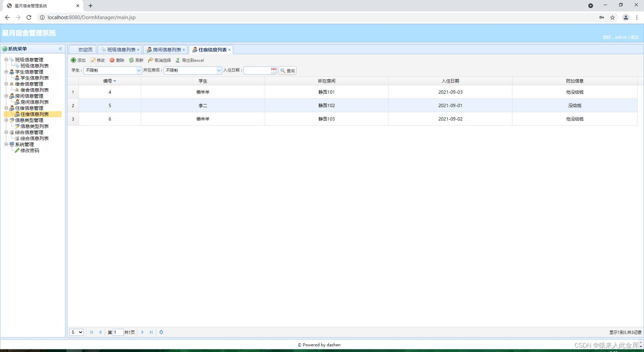Close the 班级信息列表 tab
The image size is (644, 352).
click(x=138, y=50)
